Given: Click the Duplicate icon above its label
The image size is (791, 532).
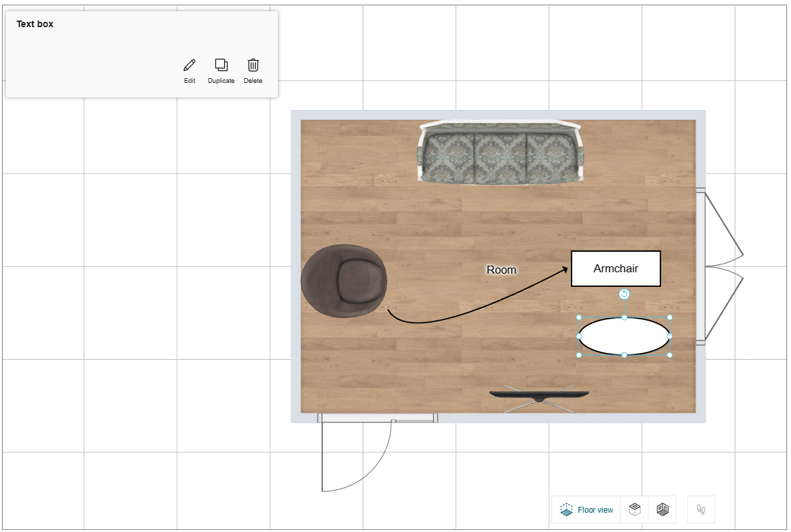Looking at the screenshot, I should click(x=221, y=65).
